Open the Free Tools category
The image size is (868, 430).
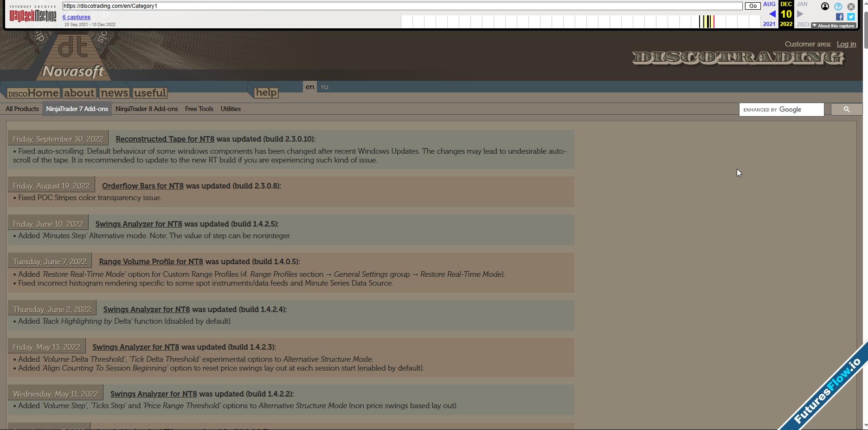[199, 109]
